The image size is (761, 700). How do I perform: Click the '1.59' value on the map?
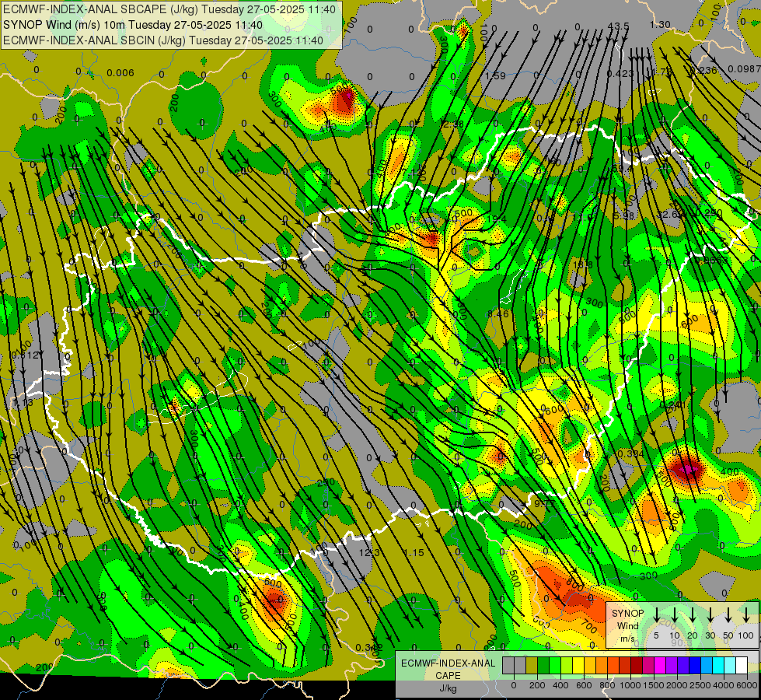495,75
